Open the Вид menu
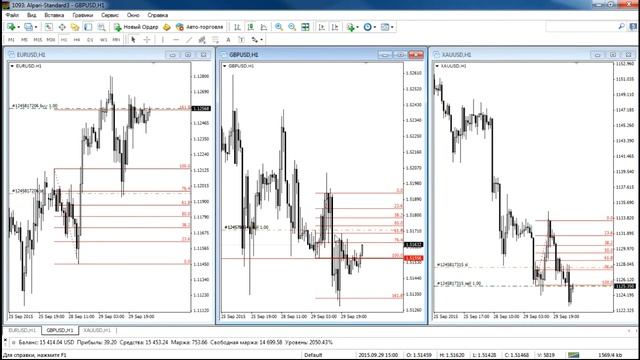This screenshot has width=640, height=360. [x=31, y=15]
